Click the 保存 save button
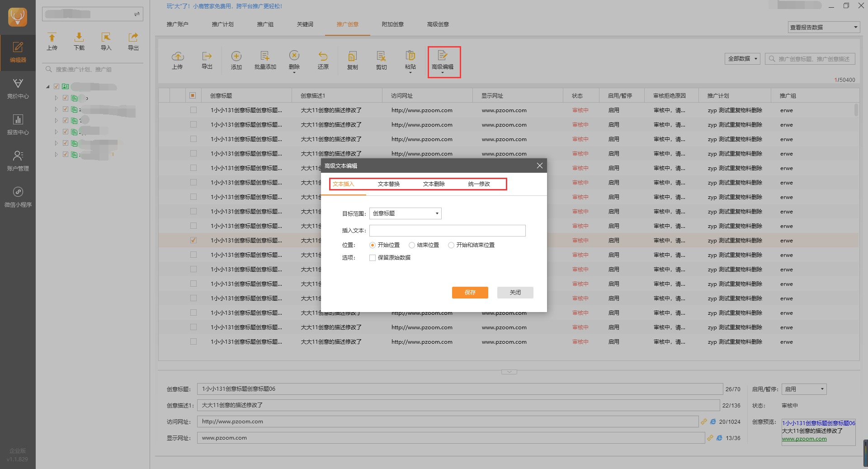The image size is (868, 469). pos(470,293)
